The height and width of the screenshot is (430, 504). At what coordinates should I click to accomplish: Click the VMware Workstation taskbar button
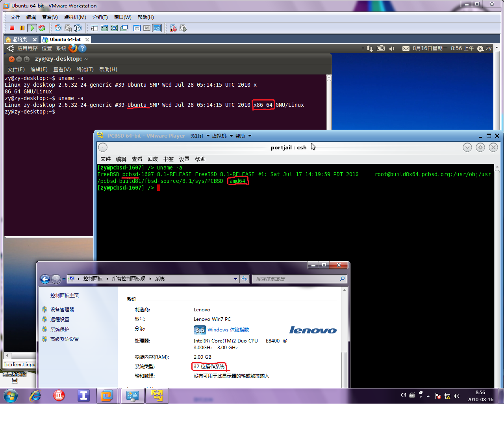pyautogui.click(x=107, y=396)
